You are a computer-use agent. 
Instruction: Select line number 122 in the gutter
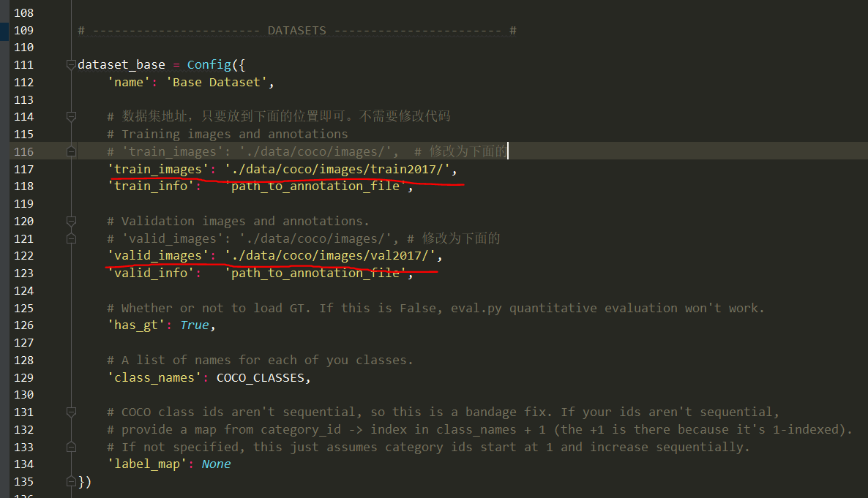click(x=24, y=256)
